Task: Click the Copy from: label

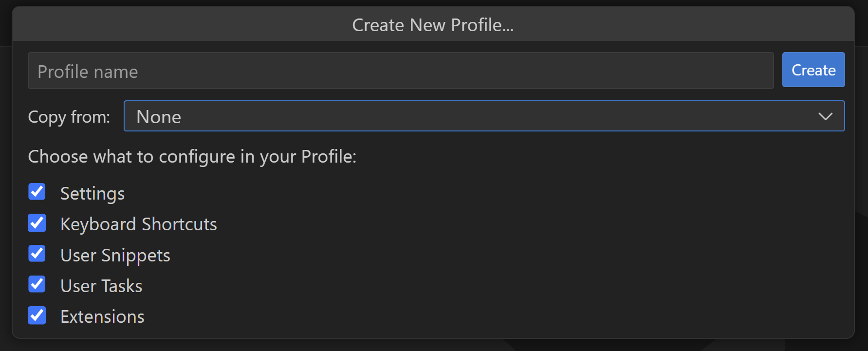Action: point(69,117)
